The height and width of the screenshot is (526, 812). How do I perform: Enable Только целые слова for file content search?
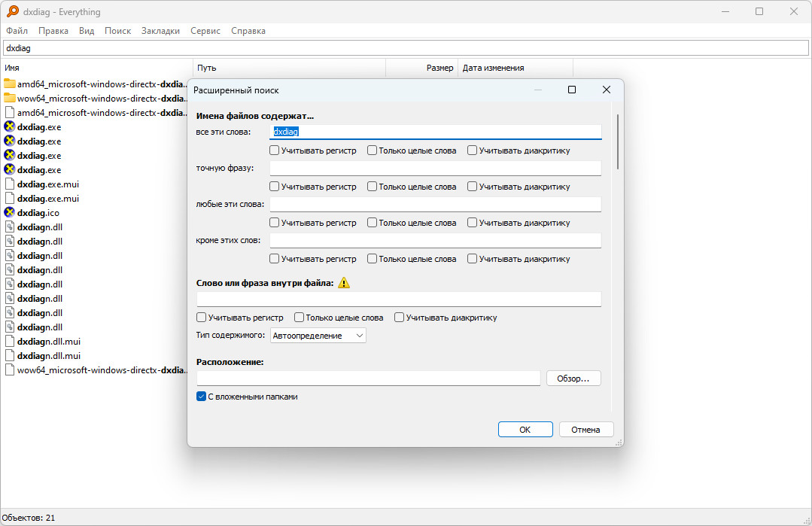tap(299, 318)
